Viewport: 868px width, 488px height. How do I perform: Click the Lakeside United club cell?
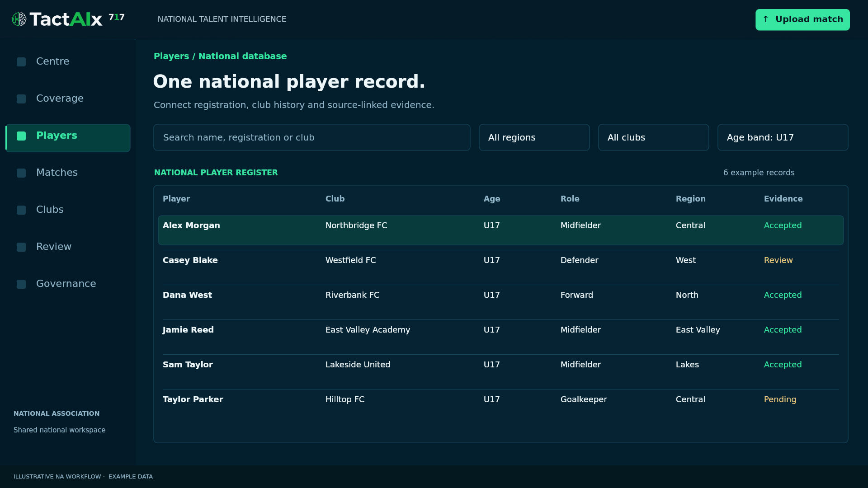tap(358, 365)
